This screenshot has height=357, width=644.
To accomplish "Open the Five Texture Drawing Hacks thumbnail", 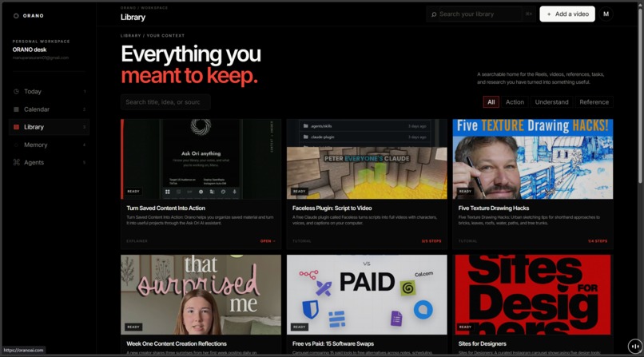I will click(x=533, y=159).
